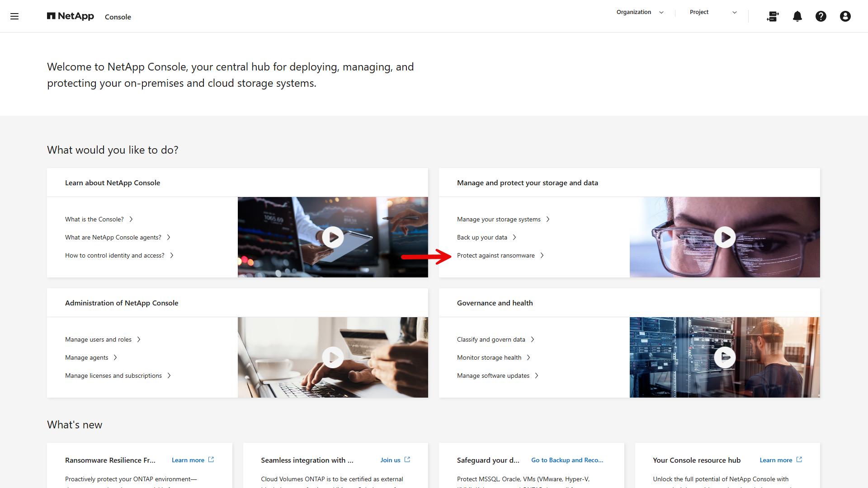Play the Governance and health video
This screenshot has width=868, height=488.
pyautogui.click(x=725, y=357)
